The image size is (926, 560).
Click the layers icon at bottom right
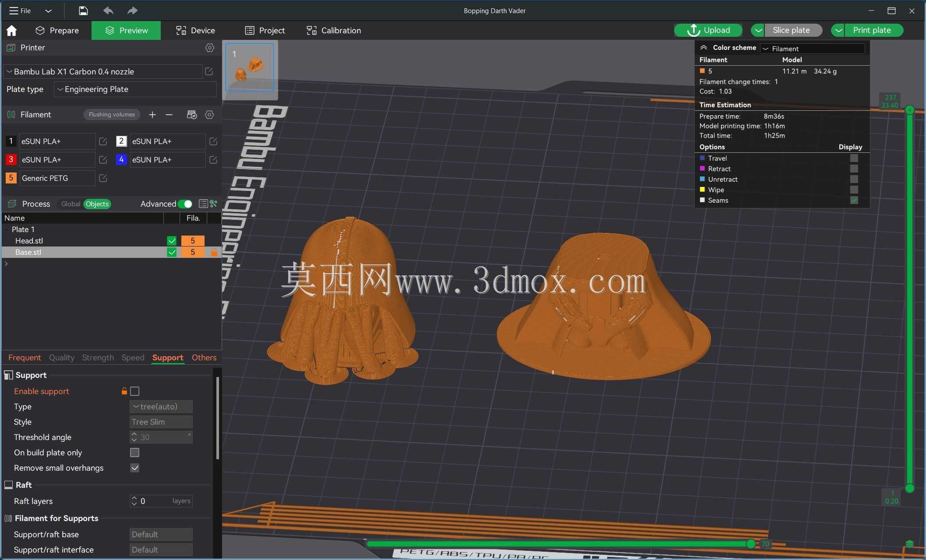point(910,544)
